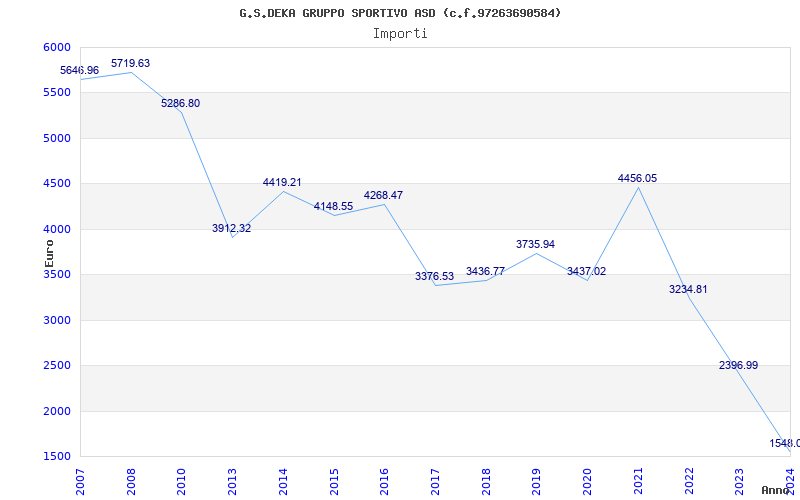
Task: Click the 2008 year label
Action: (131, 481)
